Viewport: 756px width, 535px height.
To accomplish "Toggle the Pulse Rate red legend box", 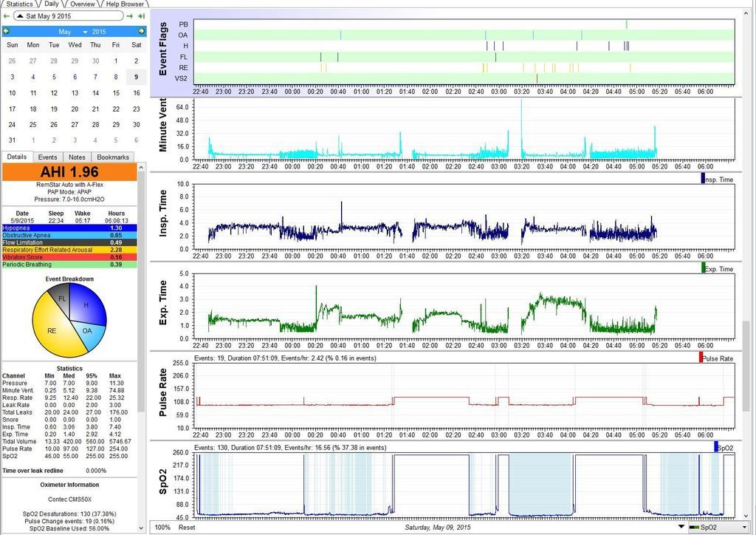I will [x=701, y=358].
